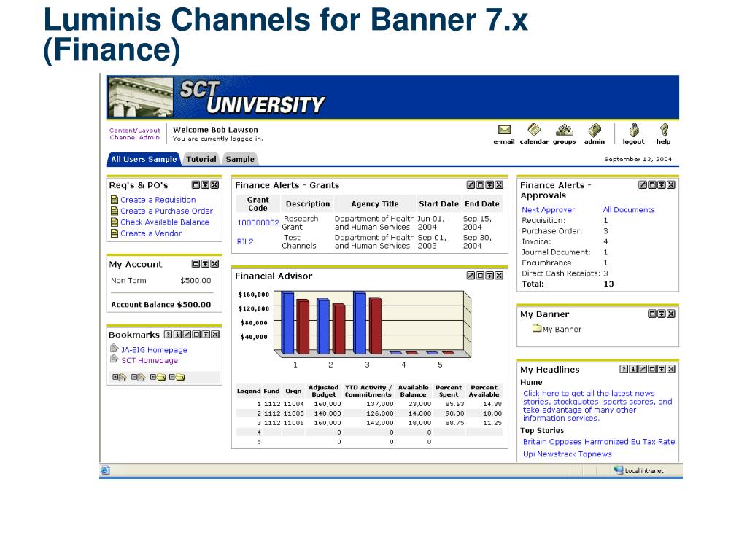The width and height of the screenshot is (747, 560).
Task: Detach the Financial Advisor channel
Action: pos(480,275)
